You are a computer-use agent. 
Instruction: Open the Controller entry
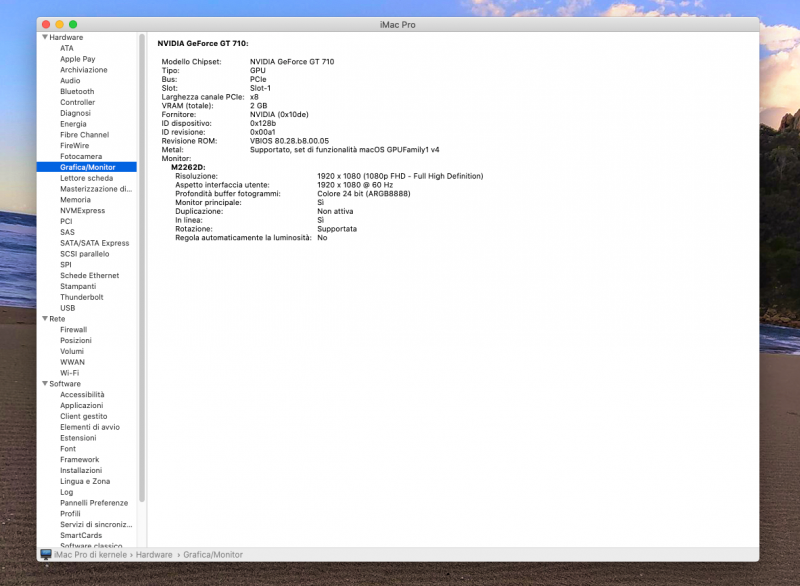pyautogui.click(x=78, y=103)
